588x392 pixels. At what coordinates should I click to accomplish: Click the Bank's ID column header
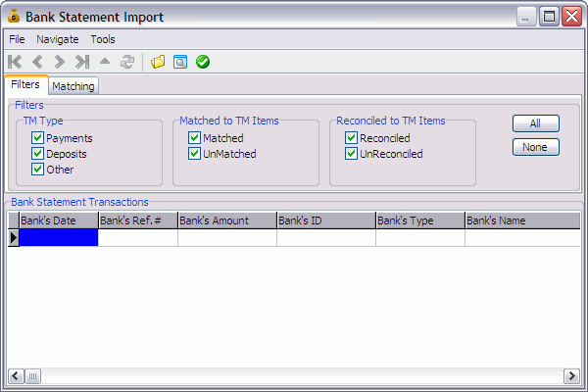[x=326, y=220]
